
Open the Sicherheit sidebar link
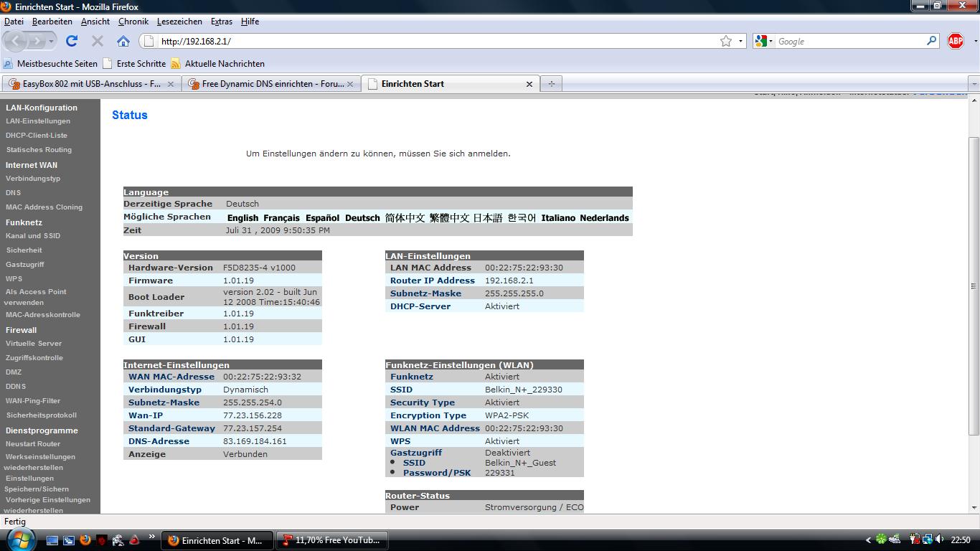click(24, 250)
